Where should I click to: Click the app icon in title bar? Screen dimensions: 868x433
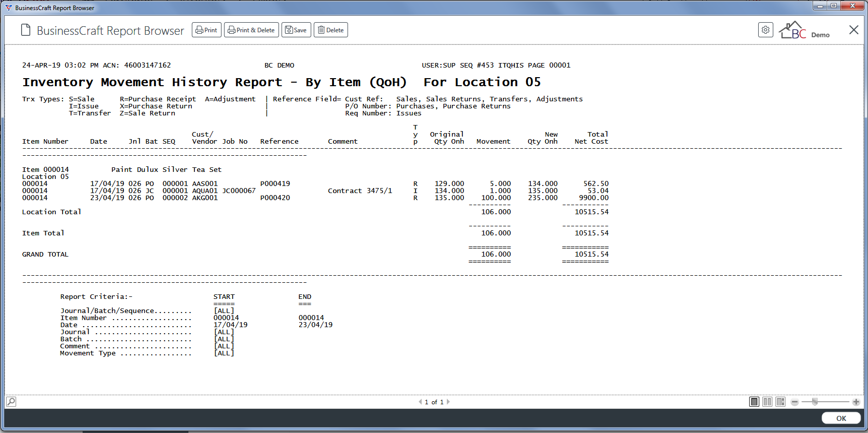tap(9, 8)
